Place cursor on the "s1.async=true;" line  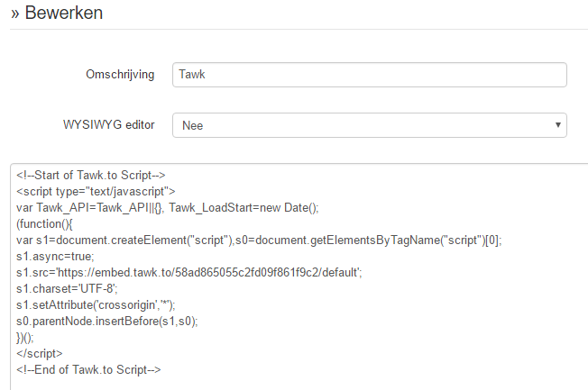55,257
